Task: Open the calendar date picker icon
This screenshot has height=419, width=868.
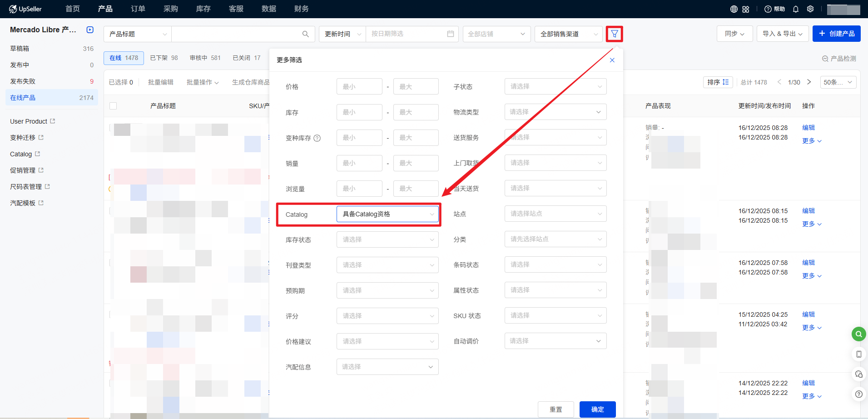Action: click(x=450, y=34)
